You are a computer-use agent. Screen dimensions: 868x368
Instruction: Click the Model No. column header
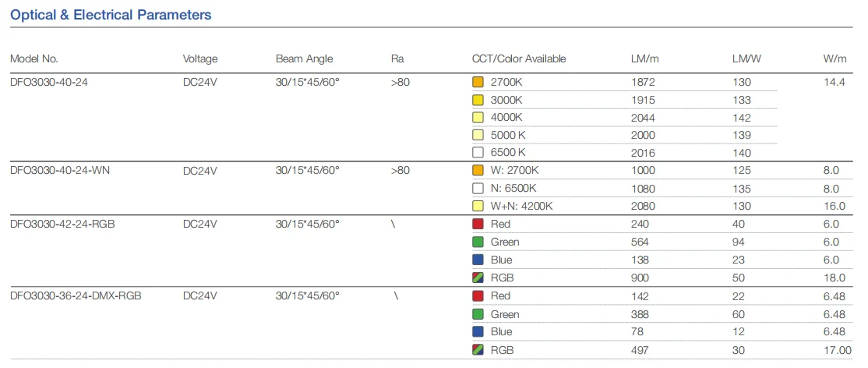click(34, 59)
